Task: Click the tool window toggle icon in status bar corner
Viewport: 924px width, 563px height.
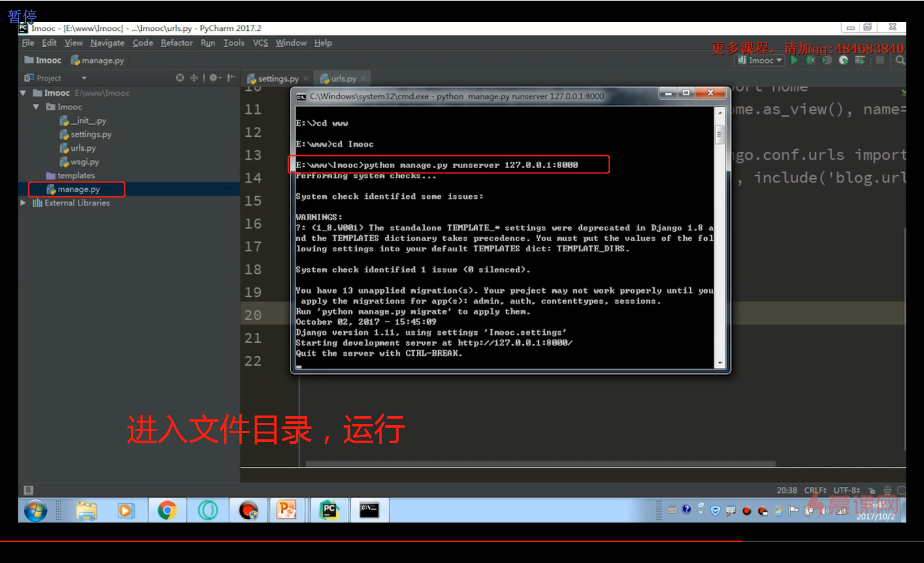Action: (28, 490)
